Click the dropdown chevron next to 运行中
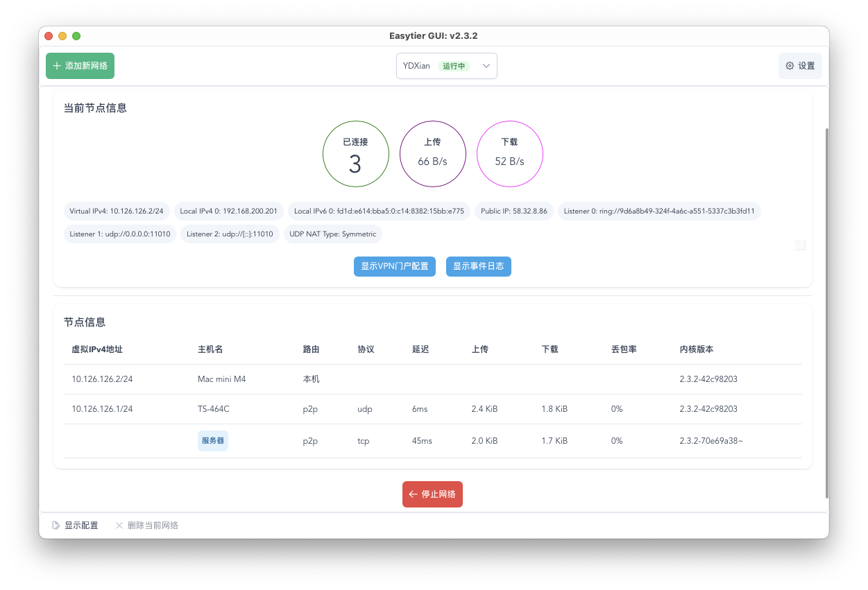 point(486,66)
